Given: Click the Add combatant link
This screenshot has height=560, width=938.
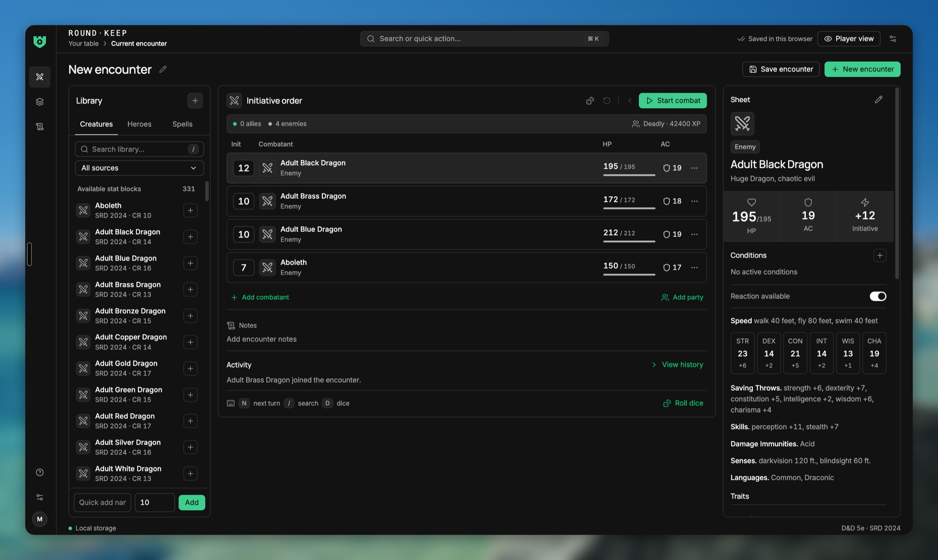Looking at the screenshot, I should [260, 297].
